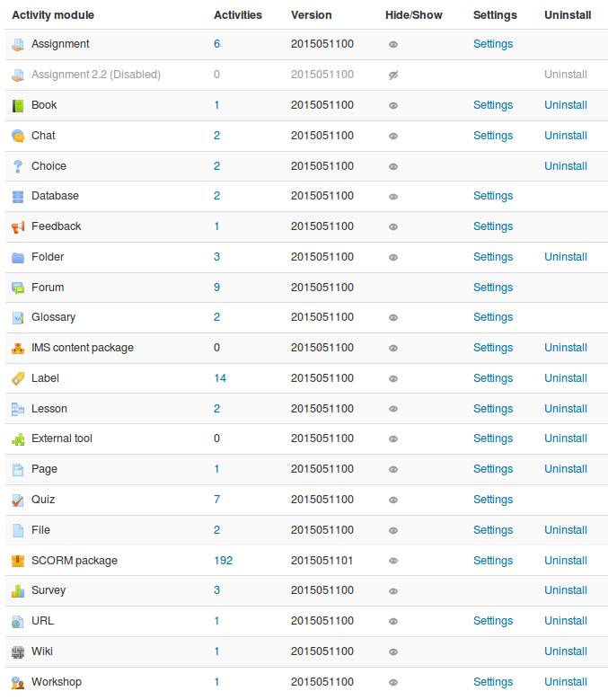Click the Book module icon
The height and width of the screenshot is (700, 608).
coord(18,105)
